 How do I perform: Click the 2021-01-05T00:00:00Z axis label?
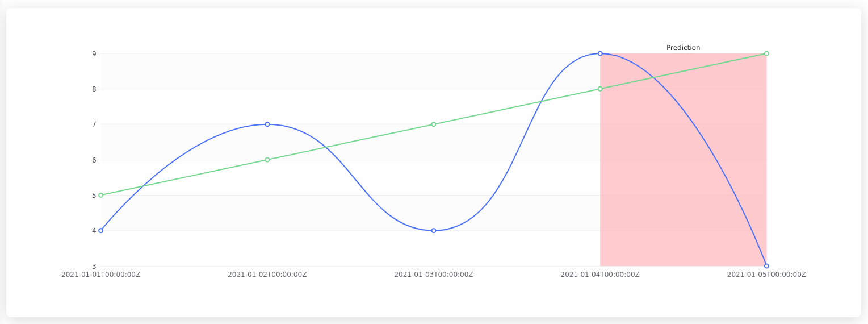(766, 275)
